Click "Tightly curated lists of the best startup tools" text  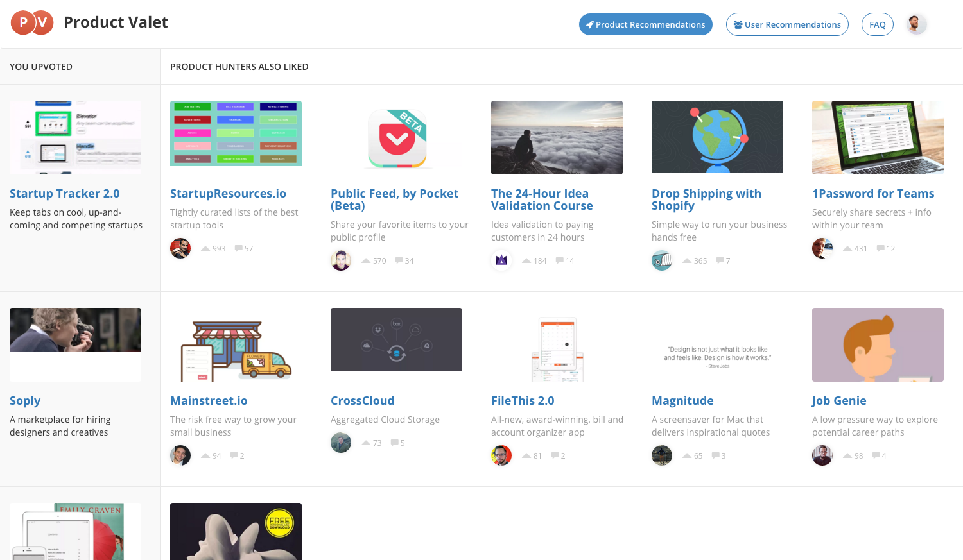click(x=234, y=219)
